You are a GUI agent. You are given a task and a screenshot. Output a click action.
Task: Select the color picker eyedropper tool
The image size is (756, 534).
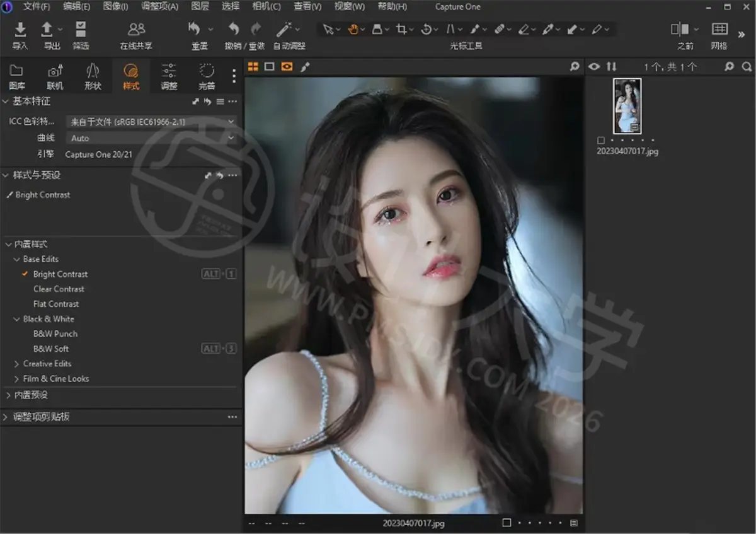click(x=548, y=29)
